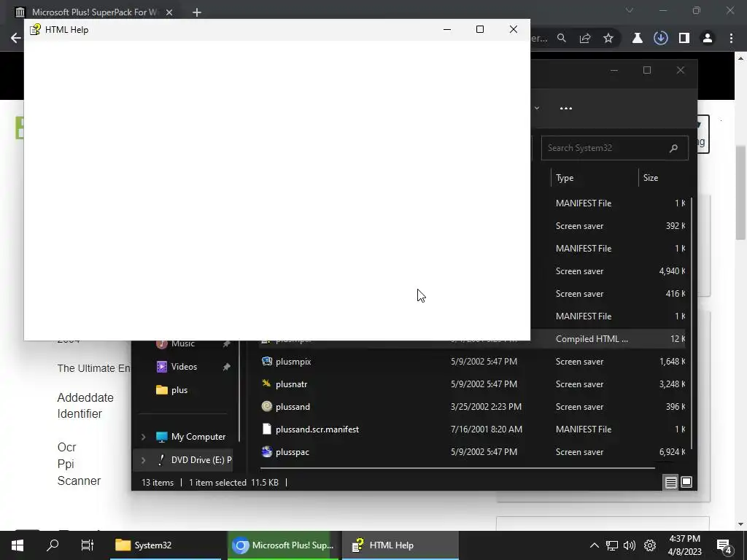Open the Windows Start menu
This screenshot has height=560, width=747.
(x=18, y=545)
